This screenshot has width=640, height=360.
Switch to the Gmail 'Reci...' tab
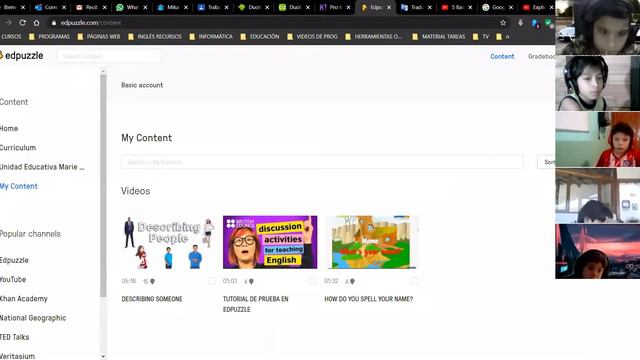(87, 7)
